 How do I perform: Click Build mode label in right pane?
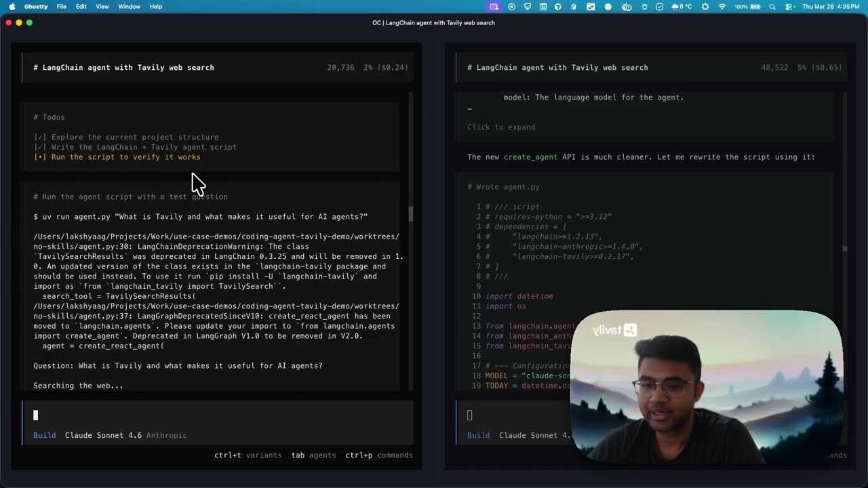coord(478,435)
